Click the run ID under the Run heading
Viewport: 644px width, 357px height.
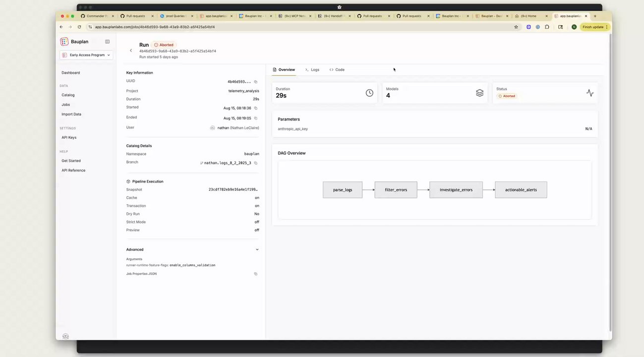point(177,51)
